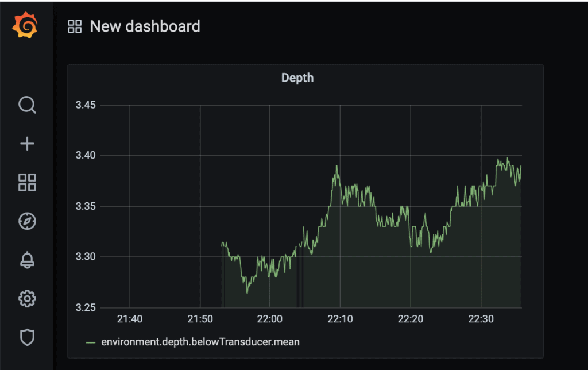Open the Configuration gear icon
This screenshot has width=588, height=370.
[27, 298]
